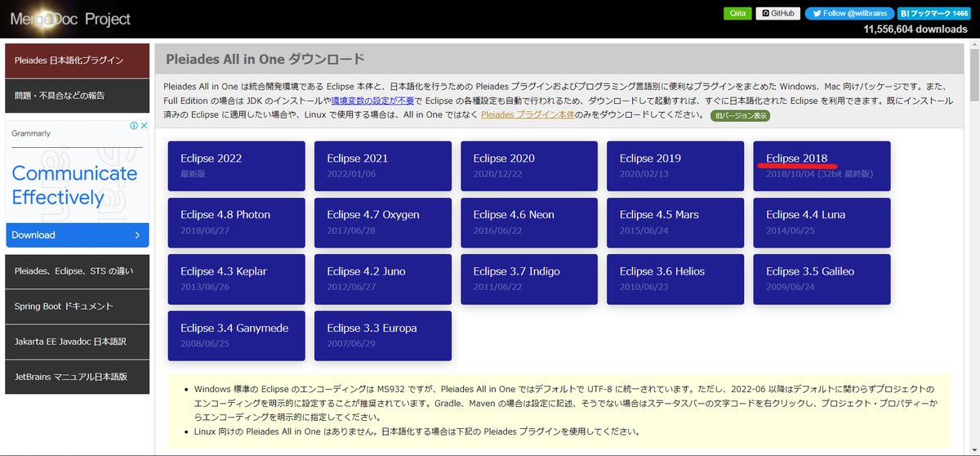Viewport: 980px width, 456px height.
Task: Pick the Eclipse 3.4 Ganymede tile
Action: click(237, 335)
